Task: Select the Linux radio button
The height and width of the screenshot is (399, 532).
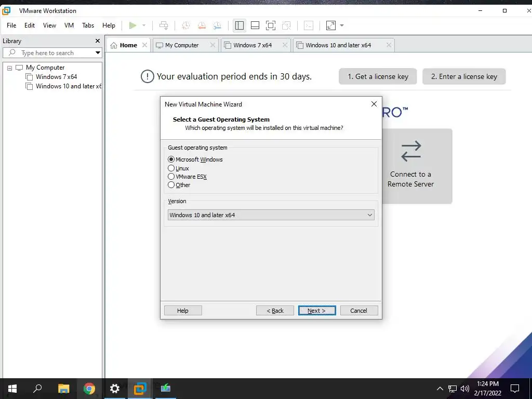Action: click(x=171, y=168)
